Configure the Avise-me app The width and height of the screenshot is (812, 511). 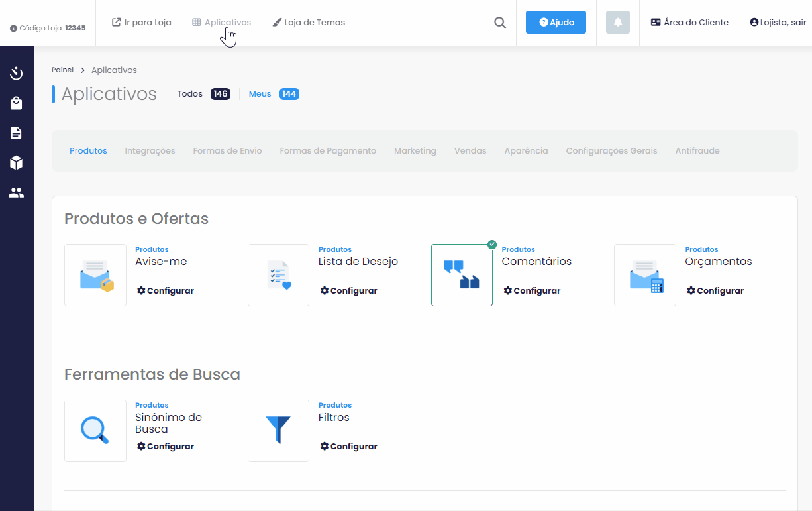point(166,291)
